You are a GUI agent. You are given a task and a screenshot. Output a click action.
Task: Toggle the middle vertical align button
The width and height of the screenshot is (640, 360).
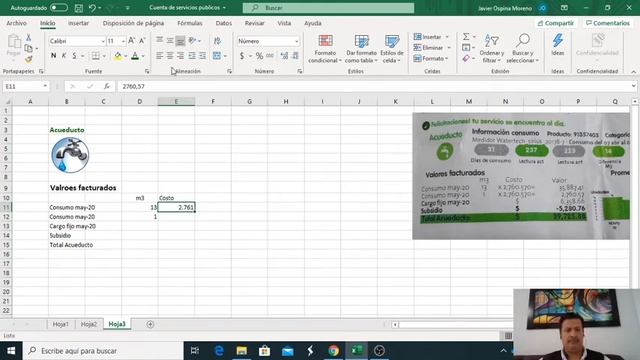170,40
